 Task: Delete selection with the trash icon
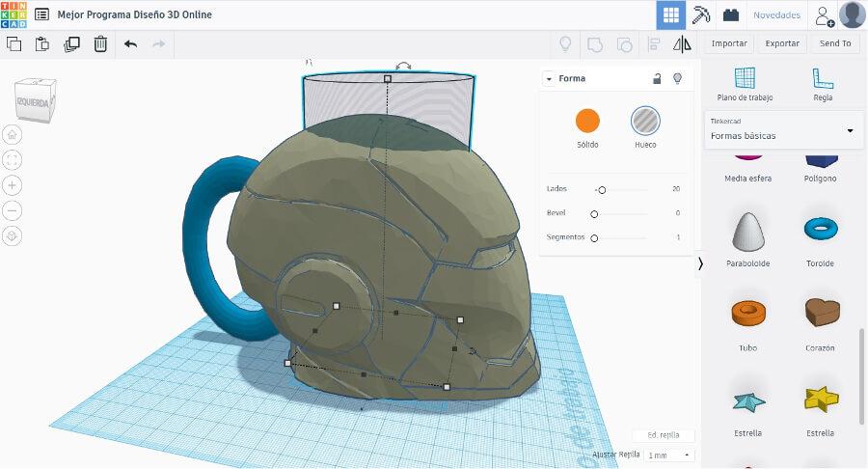[100, 43]
